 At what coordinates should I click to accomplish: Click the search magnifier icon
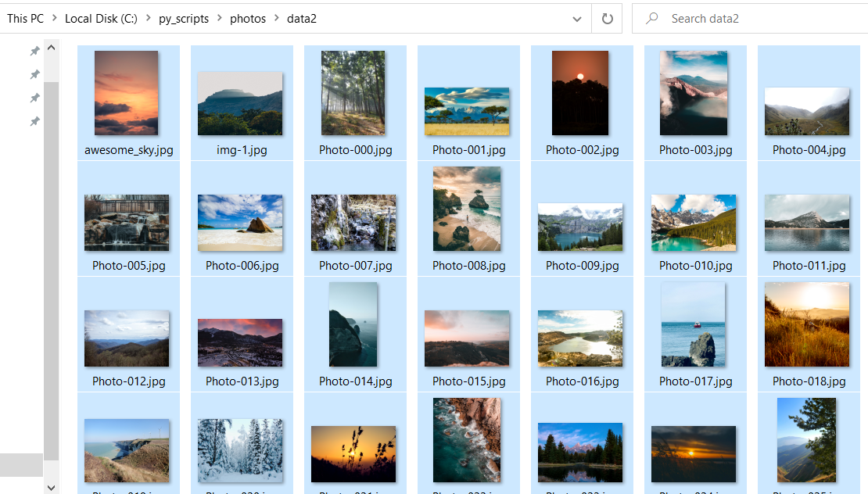651,19
